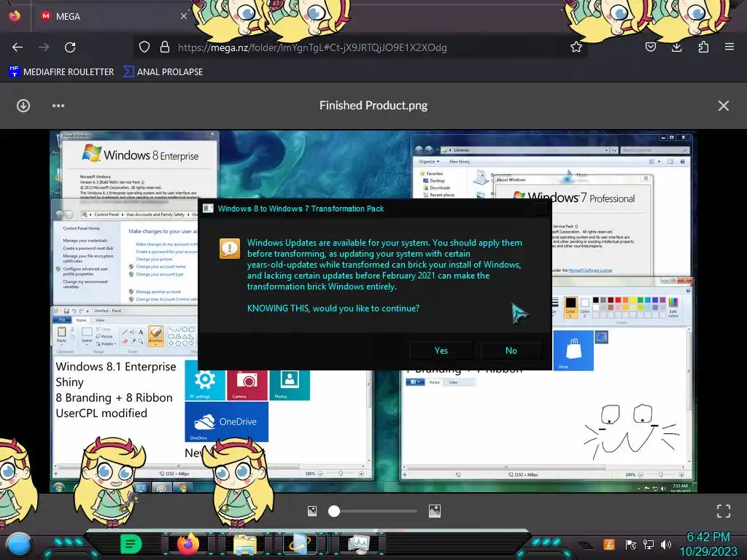The width and height of the screenshot is (747, 560).
Task: Click the Transformation Pack dialog title bar
Action: 374,209
